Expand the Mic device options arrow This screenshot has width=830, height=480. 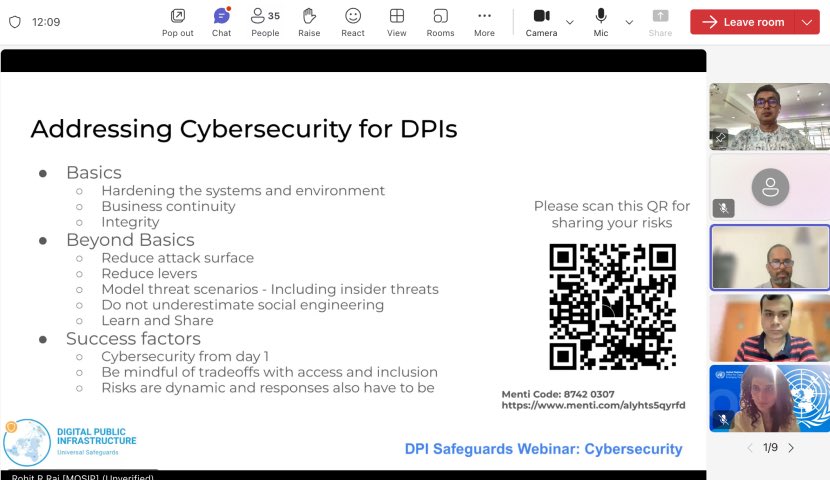coord(629,22)
